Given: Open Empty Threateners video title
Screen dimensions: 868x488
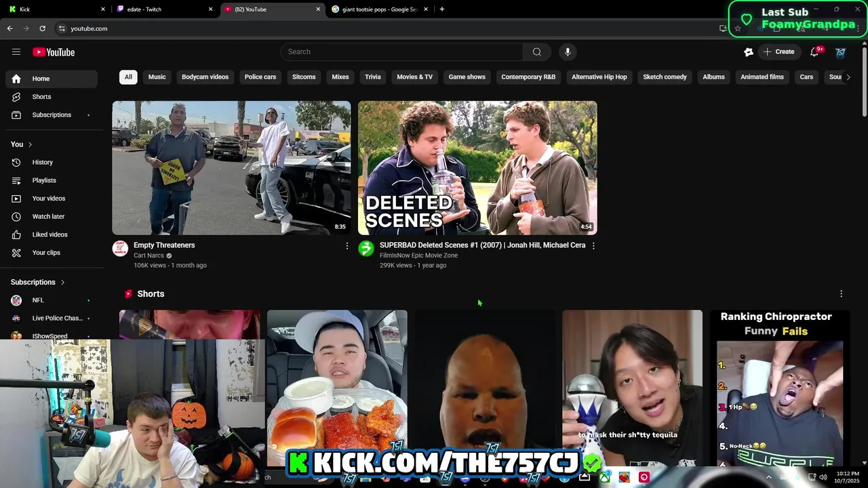Looking at the screenshot, I should 164,245.
